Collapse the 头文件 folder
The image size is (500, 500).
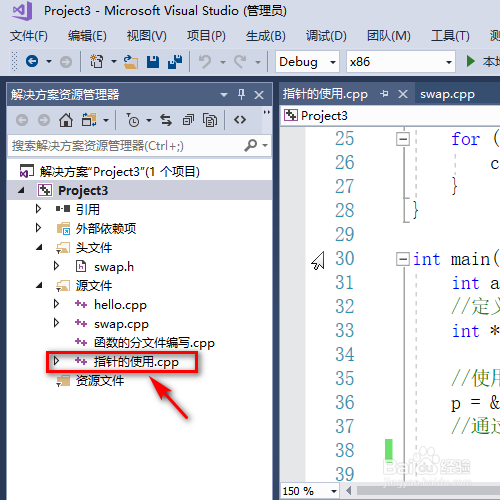[39, 248]
